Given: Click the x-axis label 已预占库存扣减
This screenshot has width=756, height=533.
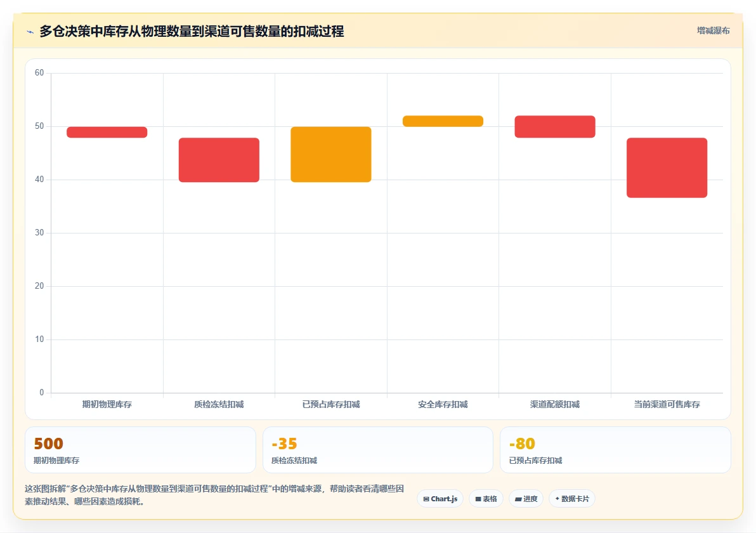Looking at the screenshot, I should click(331, 404).
